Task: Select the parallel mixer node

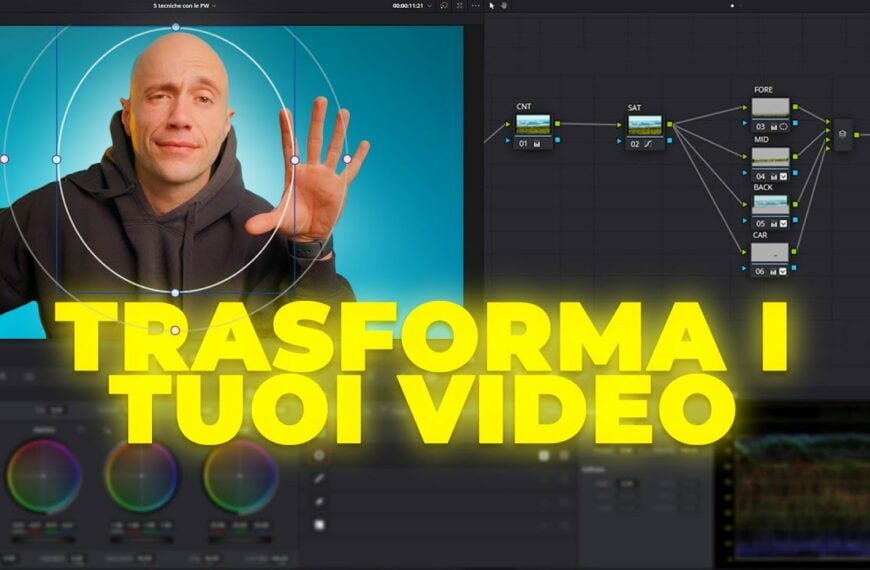Action: click(843, 134)
